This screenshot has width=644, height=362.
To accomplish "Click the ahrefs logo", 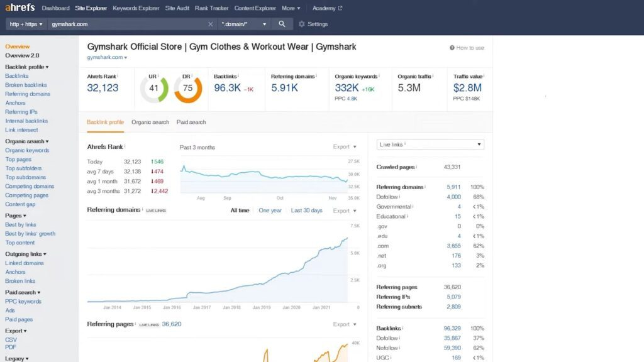I will pyautogui.click(x=19, y=8).
